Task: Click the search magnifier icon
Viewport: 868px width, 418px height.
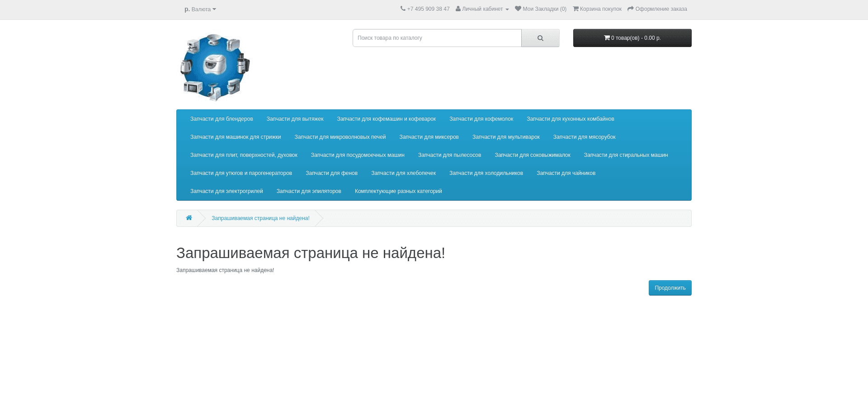Action: pos(540,38)
